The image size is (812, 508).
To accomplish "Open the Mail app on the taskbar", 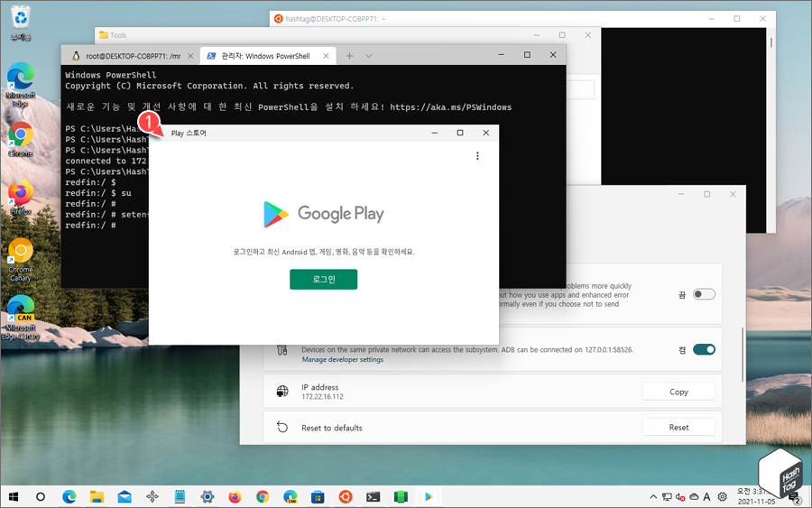I will 125,496.
